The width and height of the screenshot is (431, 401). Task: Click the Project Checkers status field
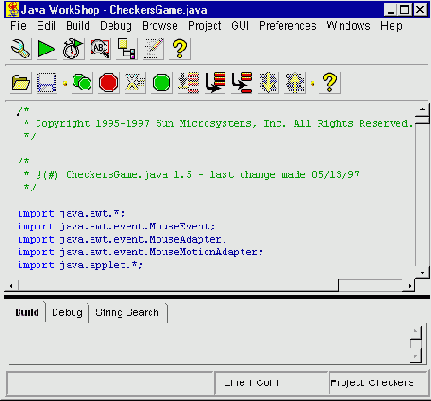click(378, 383)
